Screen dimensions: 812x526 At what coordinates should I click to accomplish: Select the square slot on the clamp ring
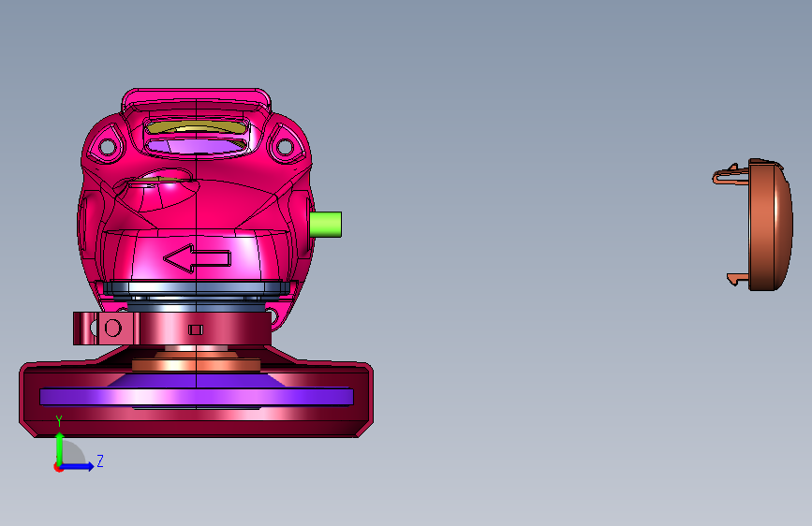click(196, 329)
